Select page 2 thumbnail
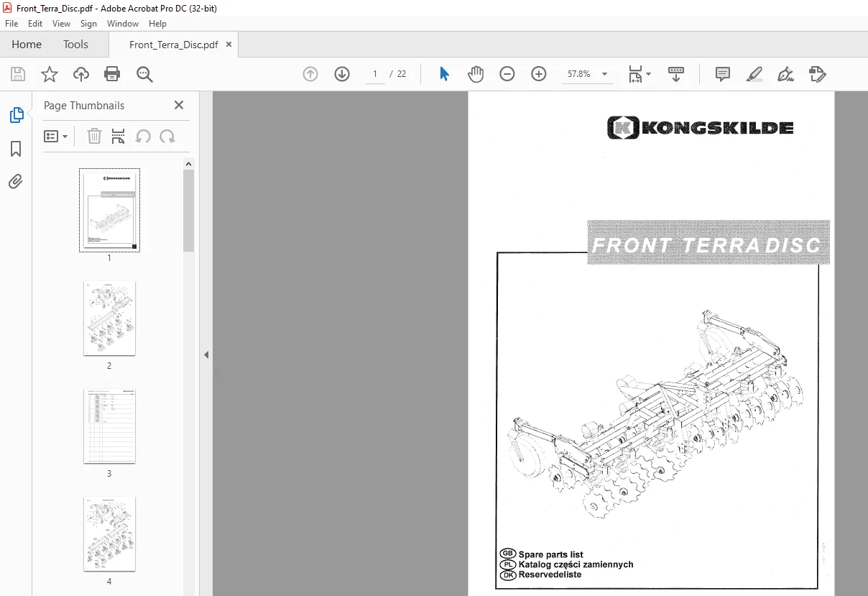This screenshot has height=596, width=868. click(x=109, y=318)
